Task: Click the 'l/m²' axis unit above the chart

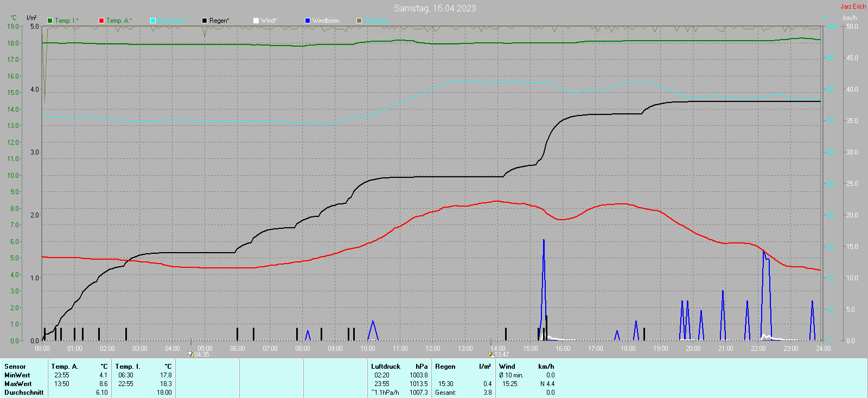Action: point(31,18)
